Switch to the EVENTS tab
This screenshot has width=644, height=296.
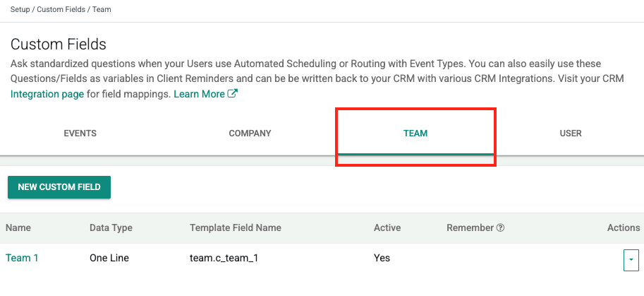click(x=80, y=134)
